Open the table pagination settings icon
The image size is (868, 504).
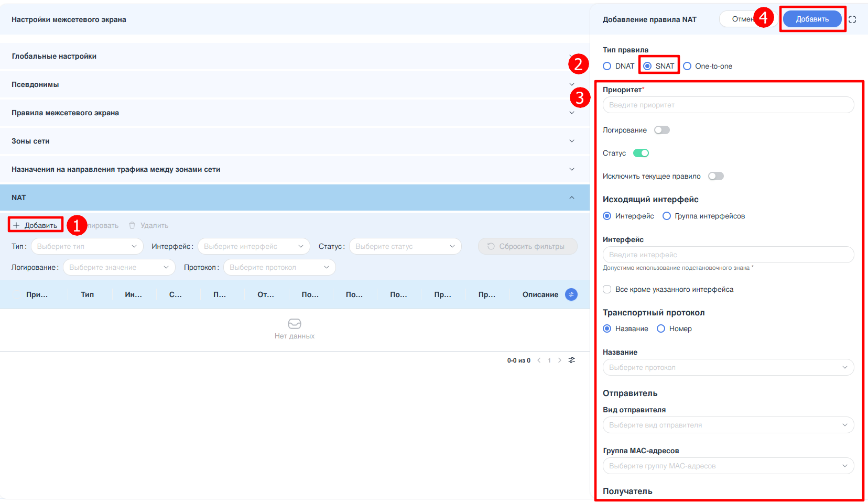click(x=572, y=360)
